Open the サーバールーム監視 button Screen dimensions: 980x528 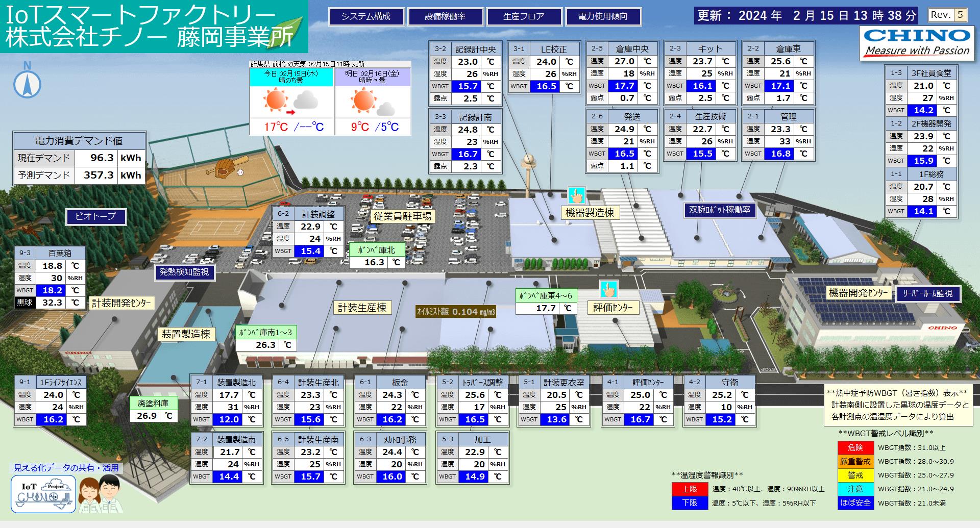click(x=927, y=293)
